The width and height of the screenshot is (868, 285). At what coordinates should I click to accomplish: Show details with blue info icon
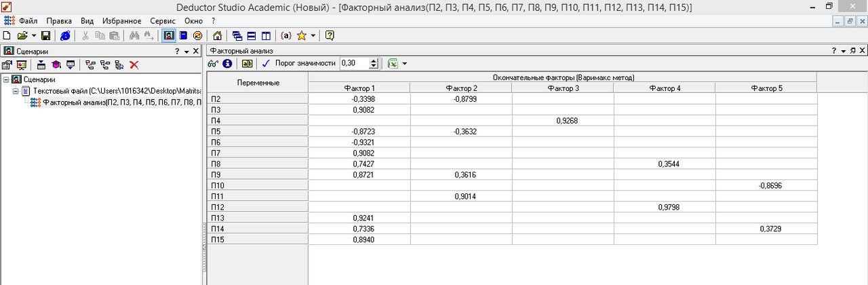click(x=227, y=63)
